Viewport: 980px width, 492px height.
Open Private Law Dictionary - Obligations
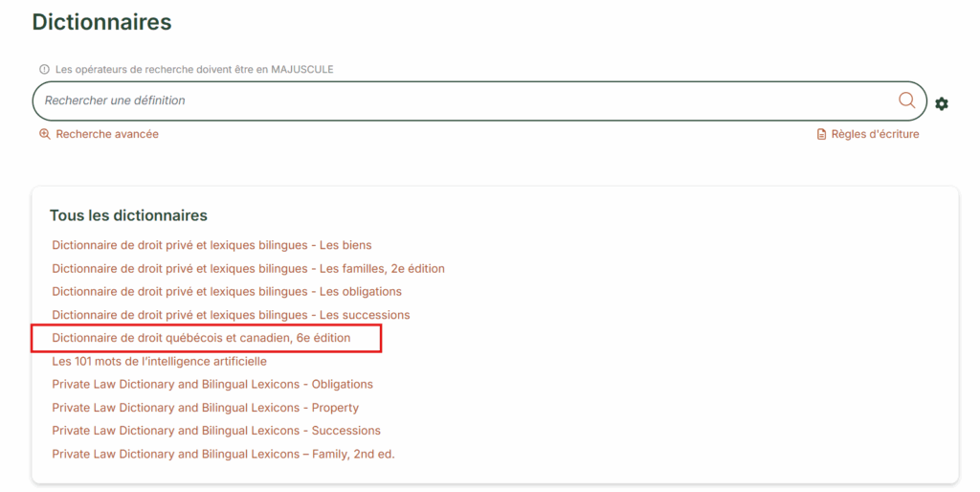coord(212,385)
